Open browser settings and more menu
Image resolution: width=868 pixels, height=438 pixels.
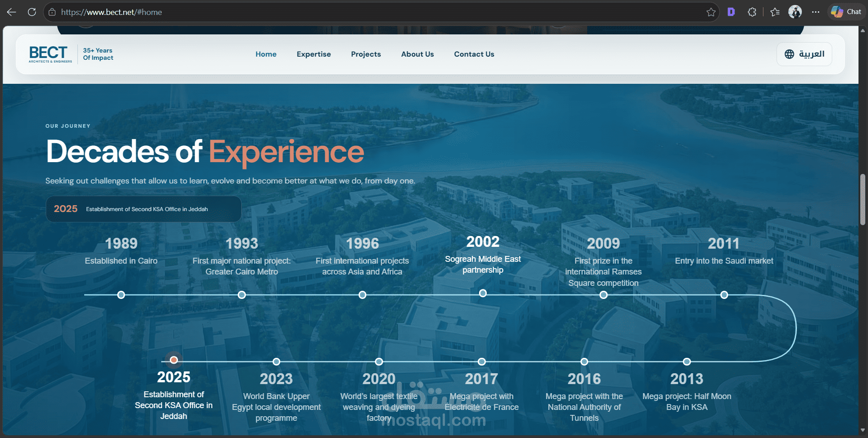815,12
